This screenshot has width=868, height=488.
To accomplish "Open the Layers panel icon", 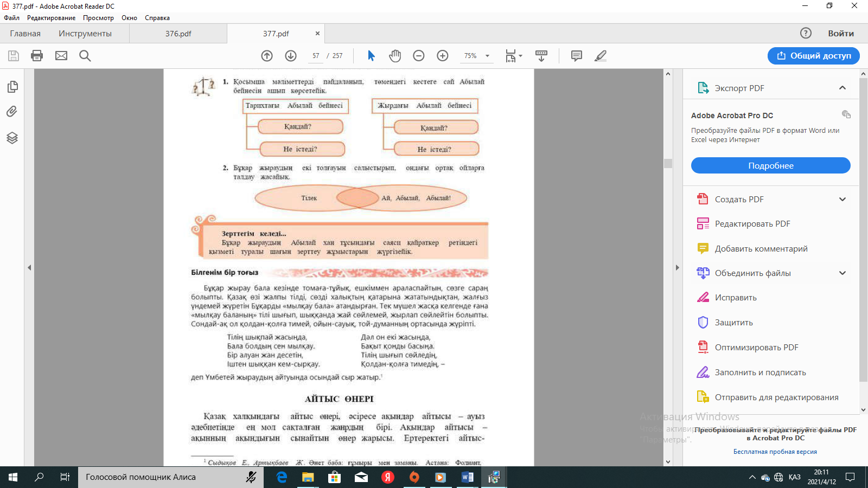I will pyautogui.click(x=12, y=138).
